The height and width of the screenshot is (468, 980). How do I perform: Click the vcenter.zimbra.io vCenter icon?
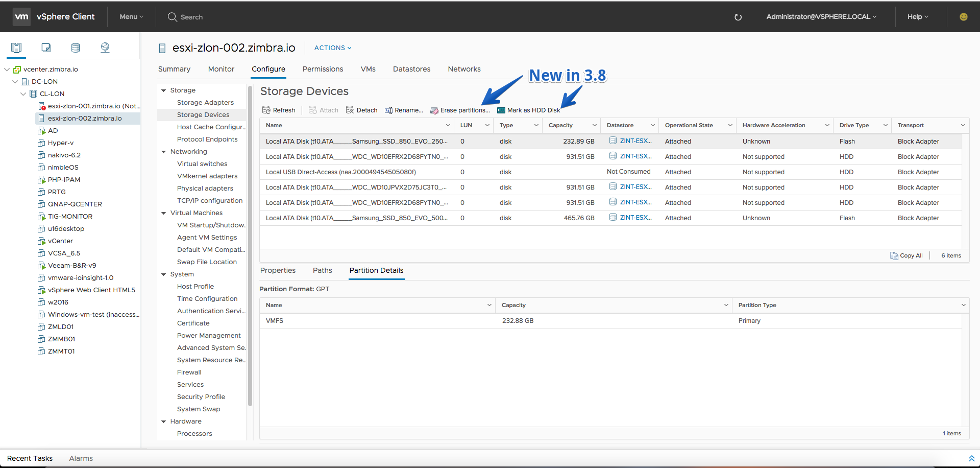(17, 69)
